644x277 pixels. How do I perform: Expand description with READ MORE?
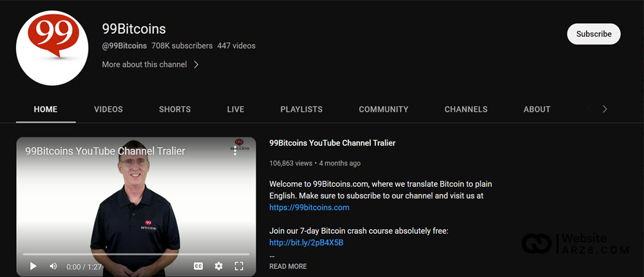288,266
